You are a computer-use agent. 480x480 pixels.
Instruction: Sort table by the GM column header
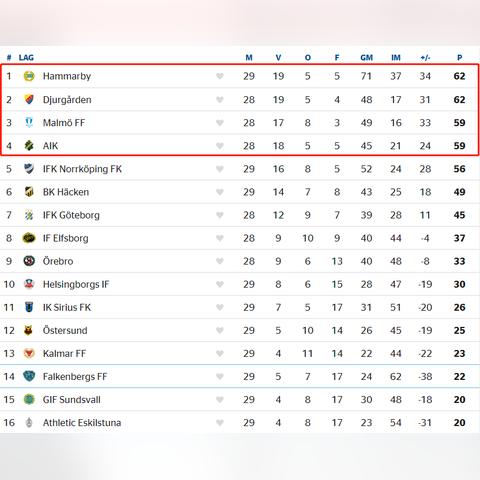(366, 58)
